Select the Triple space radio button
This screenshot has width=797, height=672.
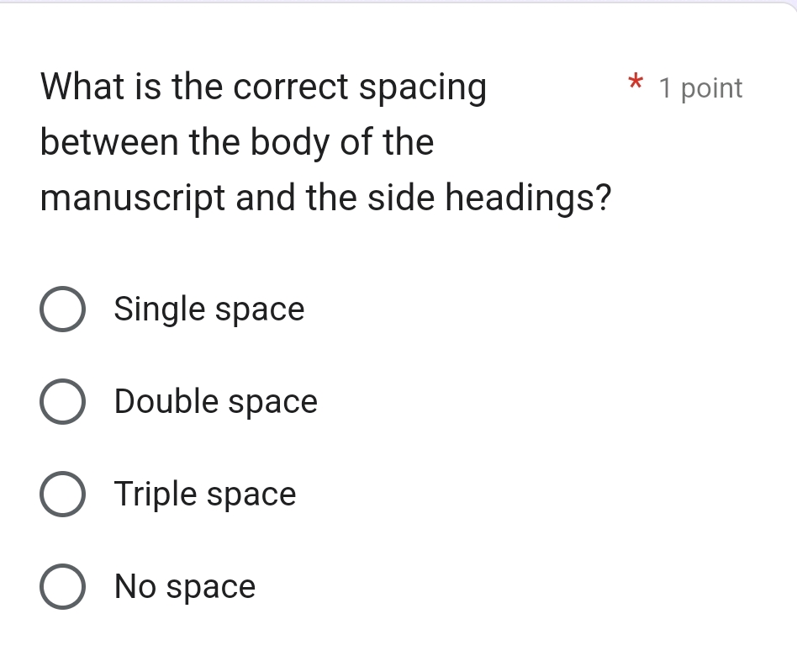pyautogui.click(x=63, y=494)
